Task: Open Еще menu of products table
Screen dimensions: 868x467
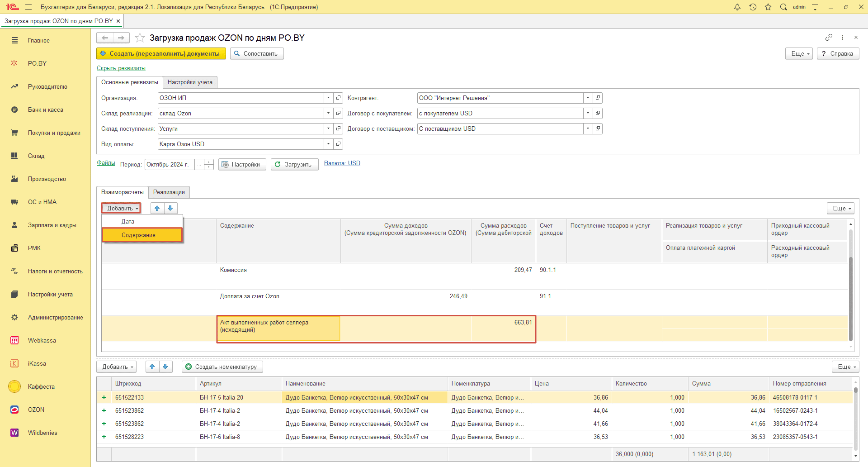Action: point(845,367)
